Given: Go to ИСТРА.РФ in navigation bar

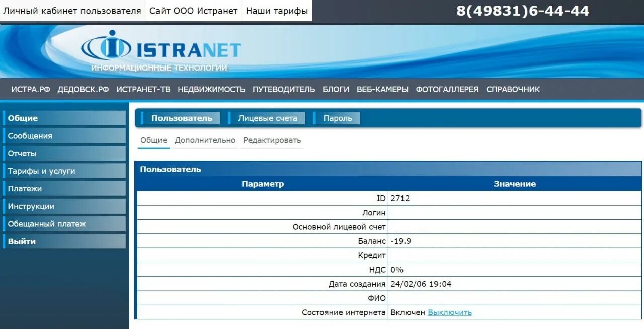Looking at the screenshot, I should [x=31, y=90].
